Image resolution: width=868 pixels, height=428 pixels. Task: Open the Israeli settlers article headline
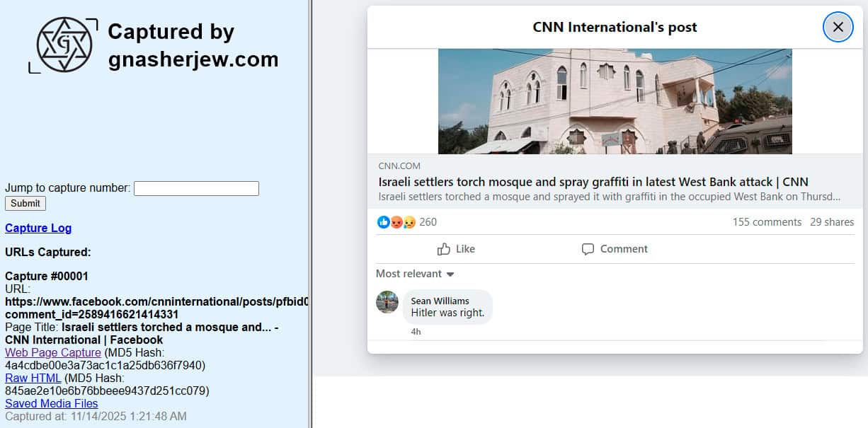(x=593, y=182)
